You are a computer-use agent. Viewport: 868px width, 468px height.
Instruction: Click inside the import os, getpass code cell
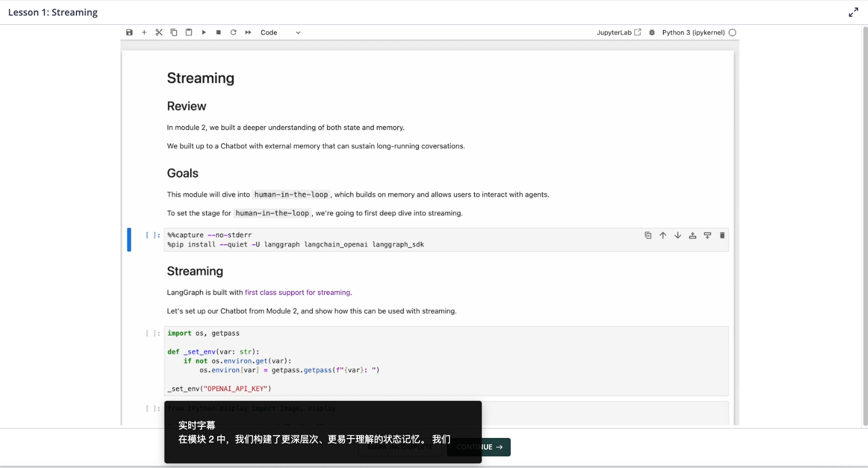446,361
